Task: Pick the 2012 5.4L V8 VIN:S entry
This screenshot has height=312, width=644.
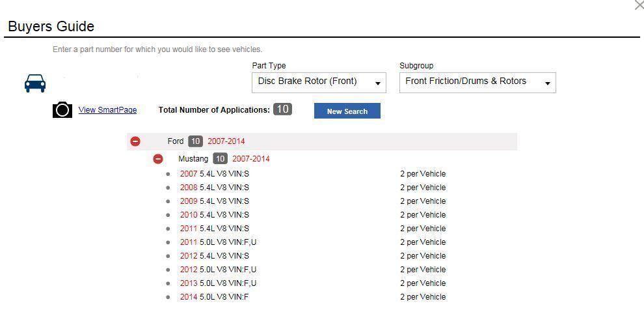Action: click(215, 256)
